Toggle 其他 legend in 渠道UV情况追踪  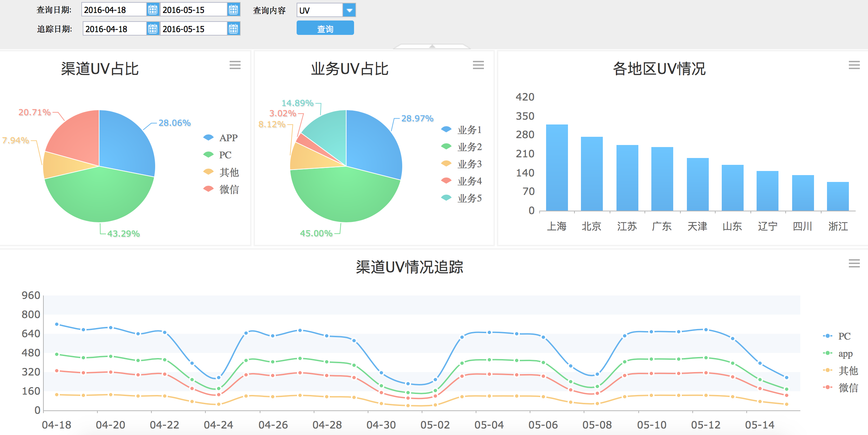point(836,371)
